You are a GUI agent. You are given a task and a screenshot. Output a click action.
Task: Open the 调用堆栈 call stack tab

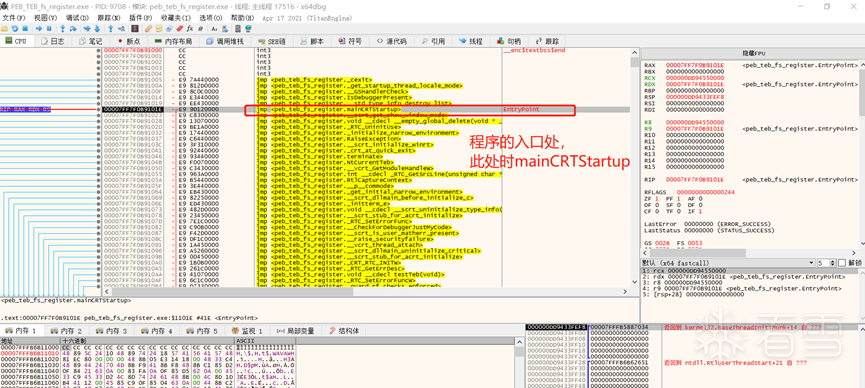point(225,41)
